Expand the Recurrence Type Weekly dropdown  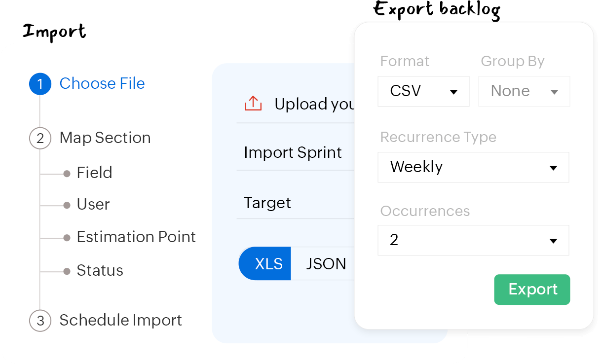click(x=473, y=167)
